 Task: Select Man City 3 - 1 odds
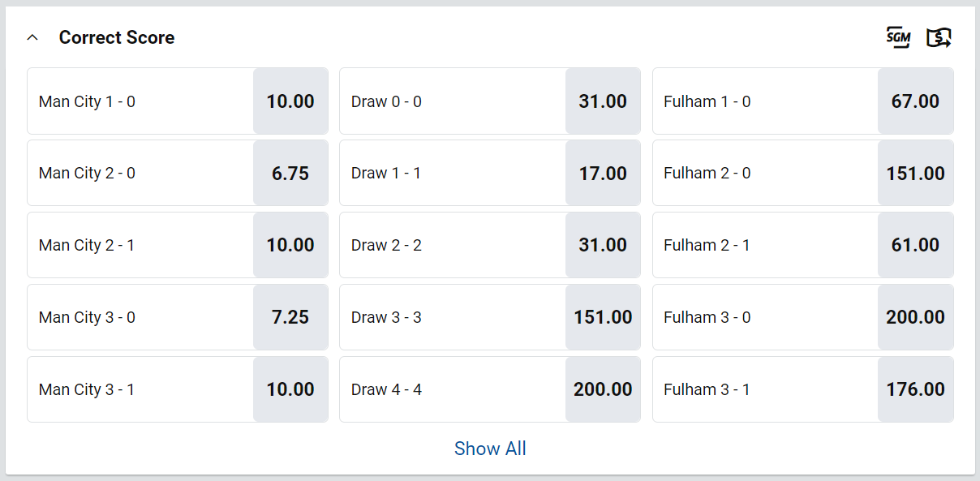[178, 389]
